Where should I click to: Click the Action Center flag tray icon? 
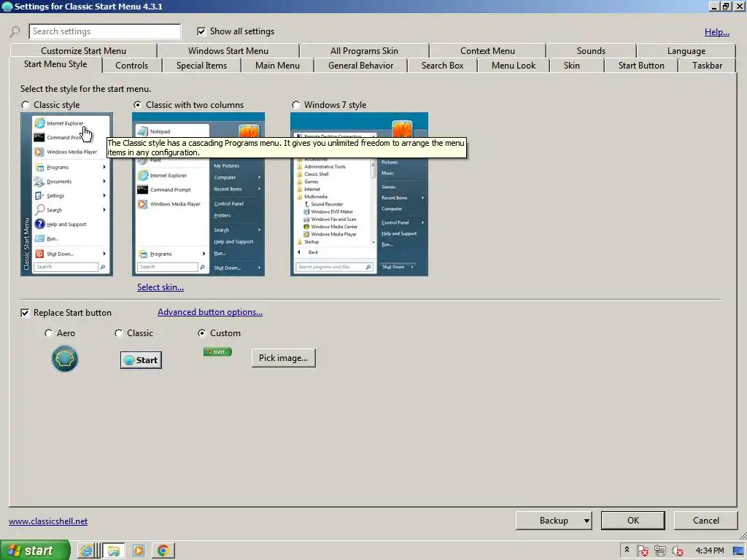click(x=642, y=551)
